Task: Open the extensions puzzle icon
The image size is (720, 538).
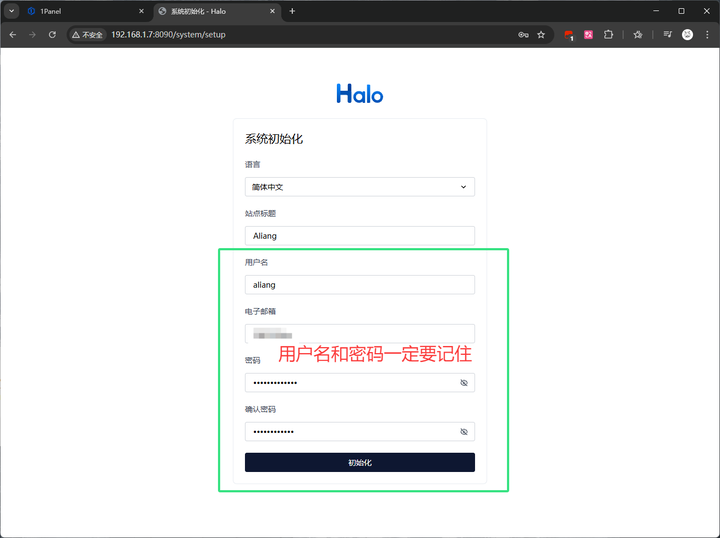Action: coord(608,34)
